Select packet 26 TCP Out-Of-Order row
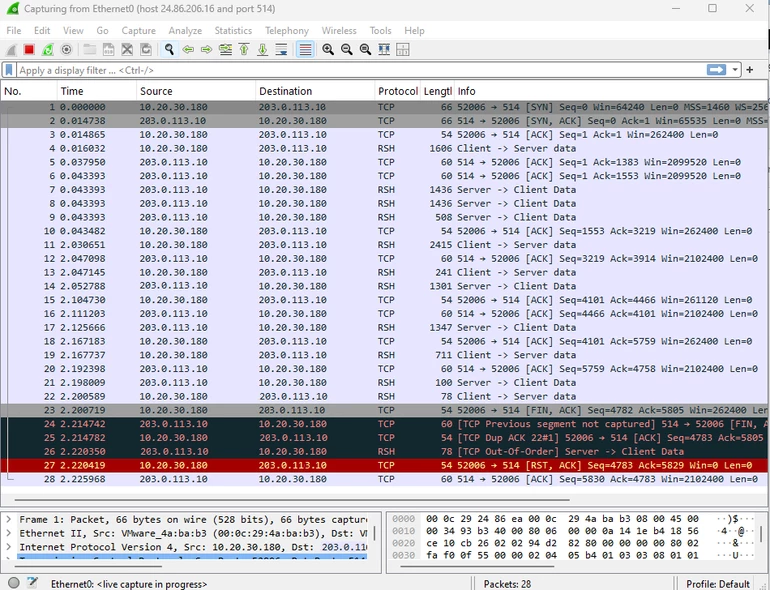 pos(384,451)
